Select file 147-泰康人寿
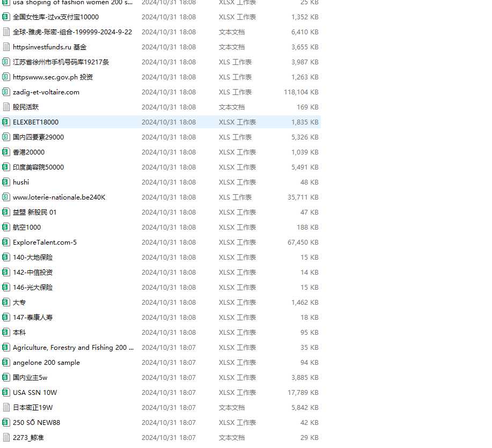 pos(33,318)
